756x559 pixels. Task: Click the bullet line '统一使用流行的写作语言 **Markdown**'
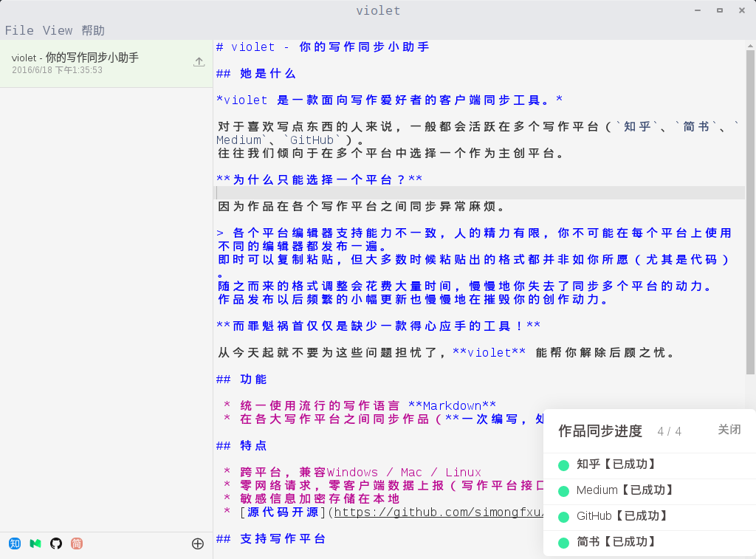[368, 405]
